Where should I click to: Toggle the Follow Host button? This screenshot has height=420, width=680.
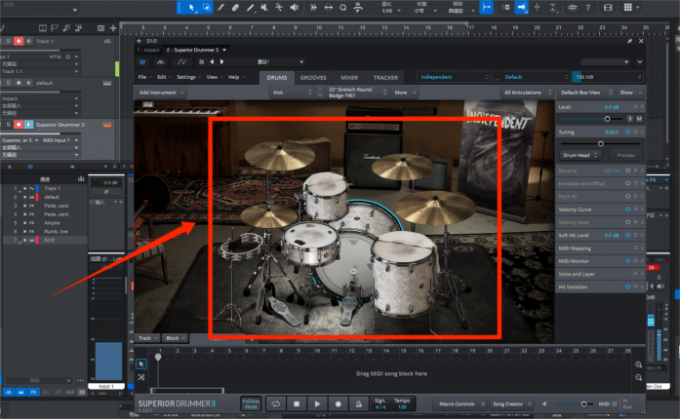point(251,404)
